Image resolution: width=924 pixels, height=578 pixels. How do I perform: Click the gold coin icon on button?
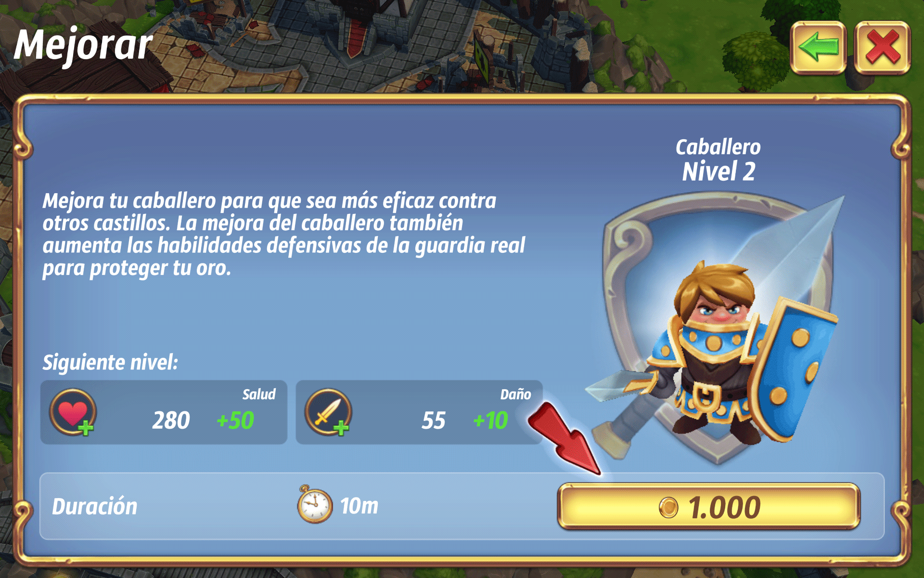pos(668,508)
